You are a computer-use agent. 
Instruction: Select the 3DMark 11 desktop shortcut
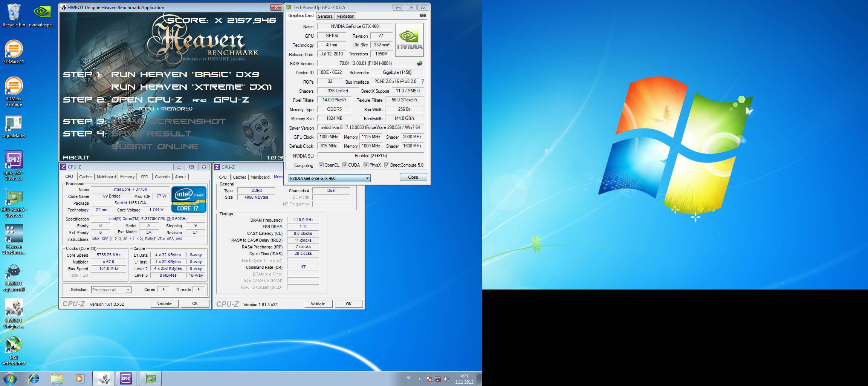click(14, 52)
